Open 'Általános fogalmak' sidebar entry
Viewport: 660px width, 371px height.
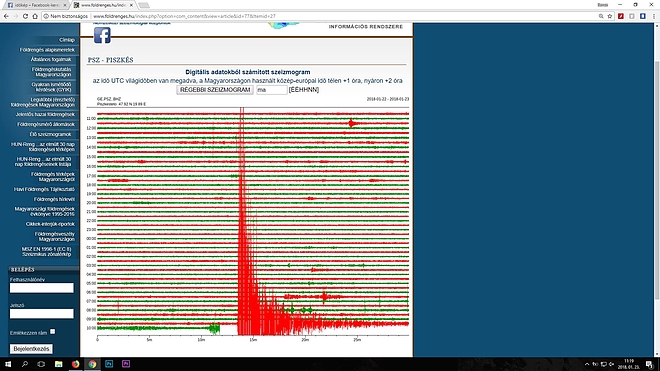pyautogui.click(x=51, y=59)
